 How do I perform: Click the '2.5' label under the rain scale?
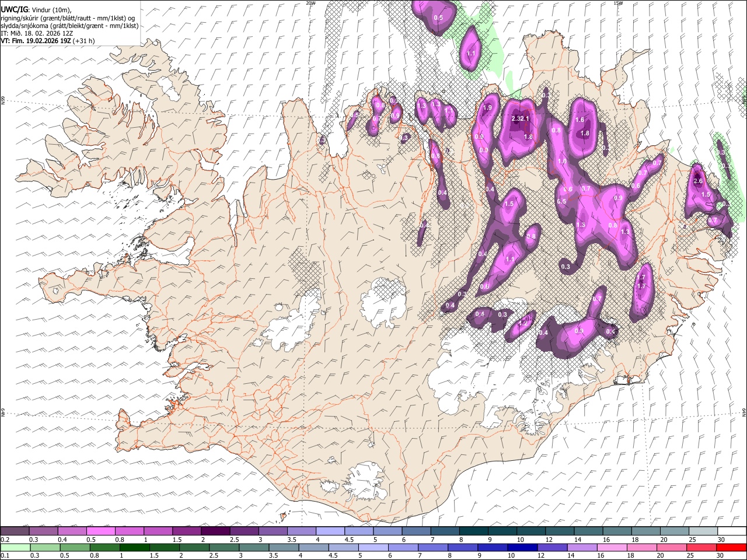tap(214, 555)
